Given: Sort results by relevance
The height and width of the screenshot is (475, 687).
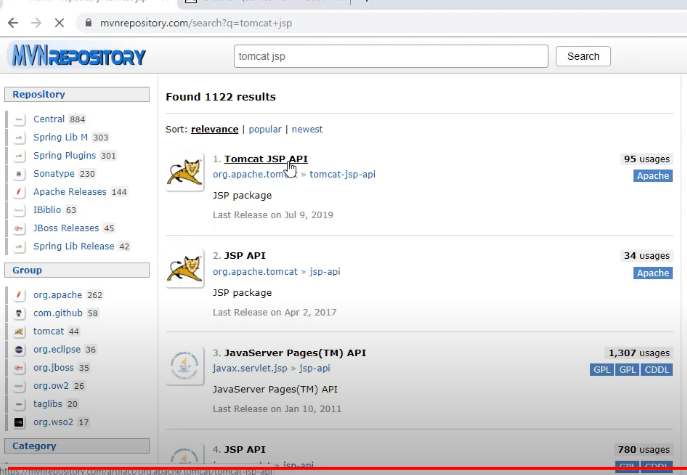Looking at the screenshot, I should point(214,129).
